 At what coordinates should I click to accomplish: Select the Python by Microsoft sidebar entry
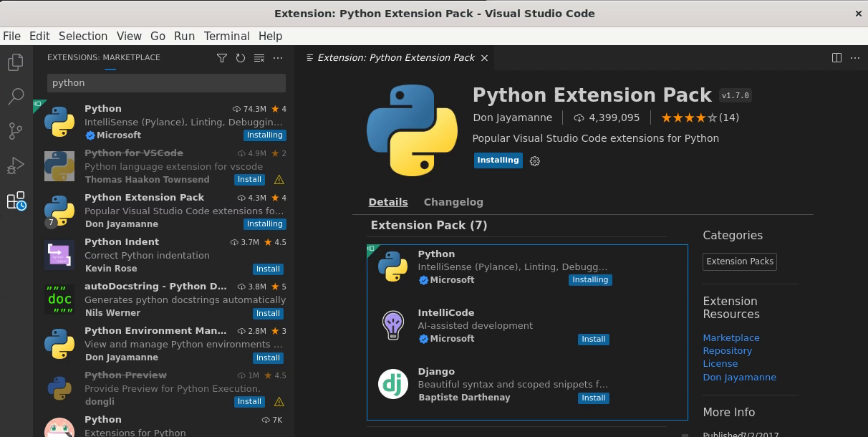coord(163,122)
